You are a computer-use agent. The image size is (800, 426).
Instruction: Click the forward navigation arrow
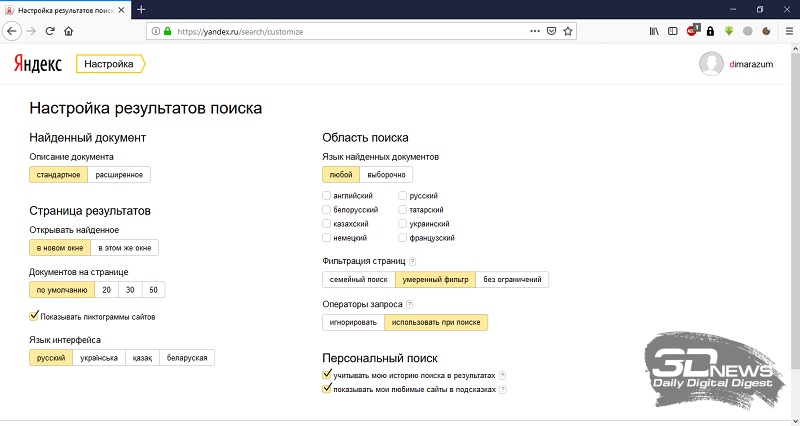point(32,31)
